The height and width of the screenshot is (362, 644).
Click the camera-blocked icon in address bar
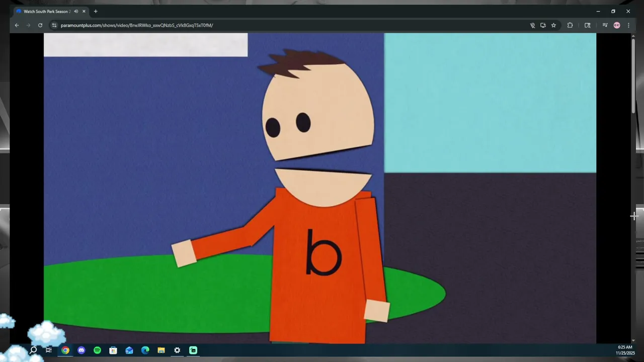(x=532, y=25)
